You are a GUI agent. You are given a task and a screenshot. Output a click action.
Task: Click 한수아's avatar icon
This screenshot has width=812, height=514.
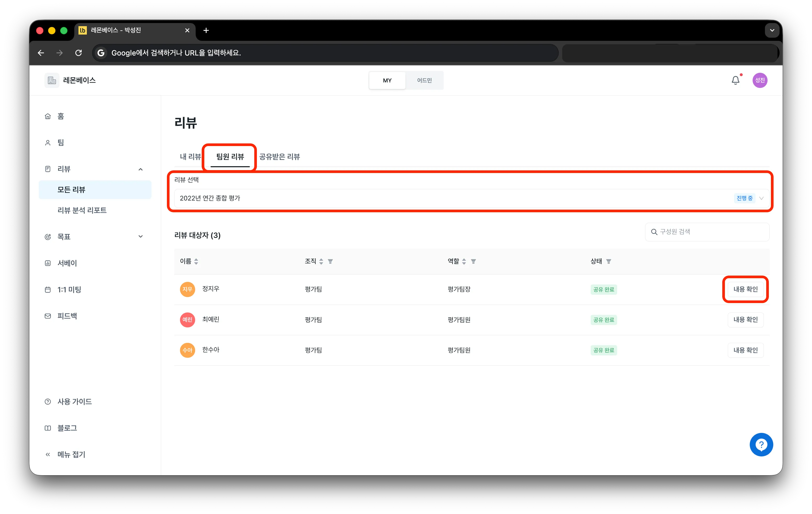coord(187,350)
